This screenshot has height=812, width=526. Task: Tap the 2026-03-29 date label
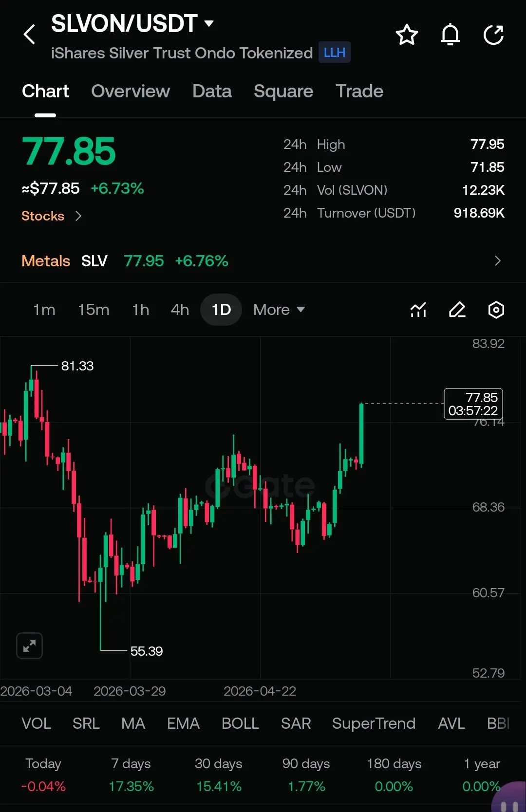[130, 691]
